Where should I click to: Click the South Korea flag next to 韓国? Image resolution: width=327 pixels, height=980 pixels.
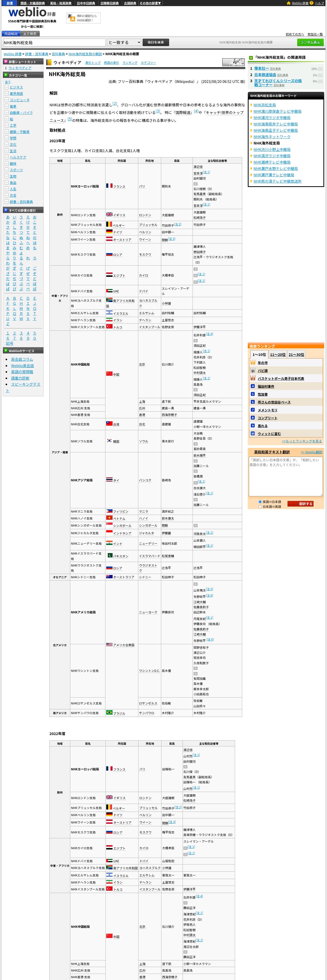109,441
